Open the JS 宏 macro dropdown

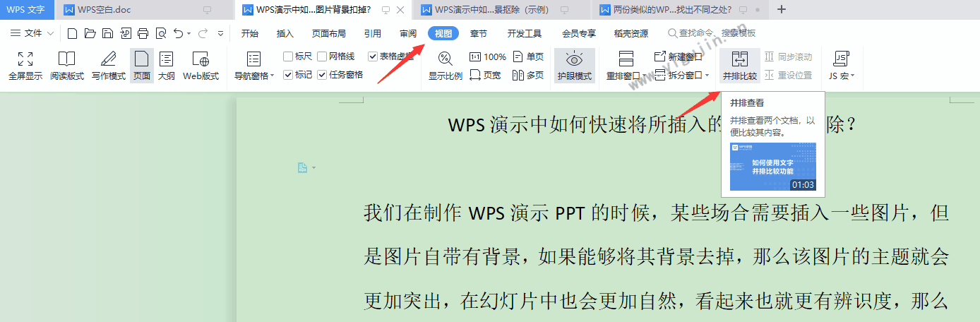853,76
